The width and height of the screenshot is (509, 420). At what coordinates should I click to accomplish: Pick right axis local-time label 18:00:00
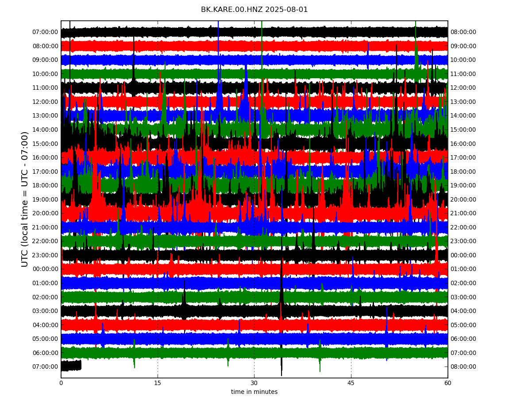pyautogui.click(x=463, y=172)
